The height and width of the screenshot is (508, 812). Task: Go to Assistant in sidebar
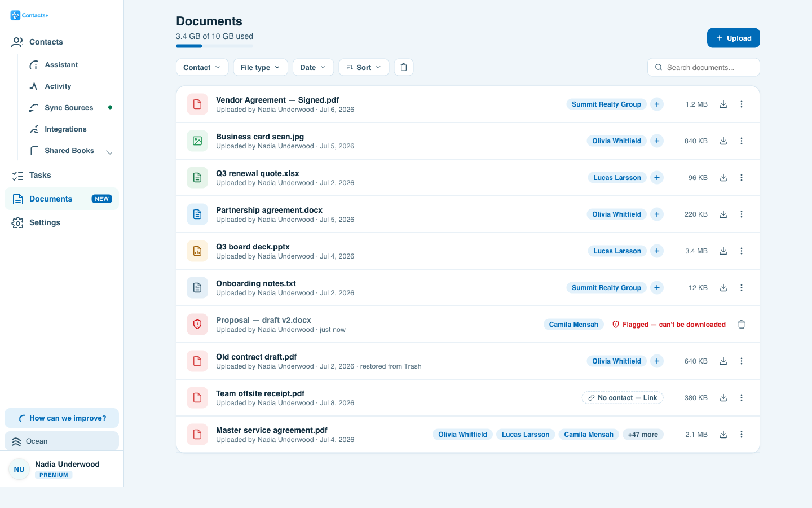coord(70,65)
